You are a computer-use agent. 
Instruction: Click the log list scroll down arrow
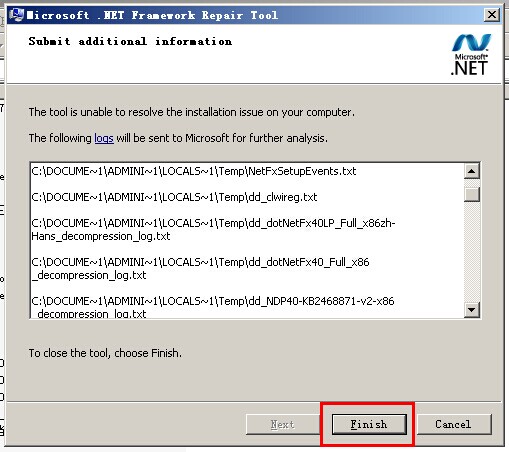point(472,310)
